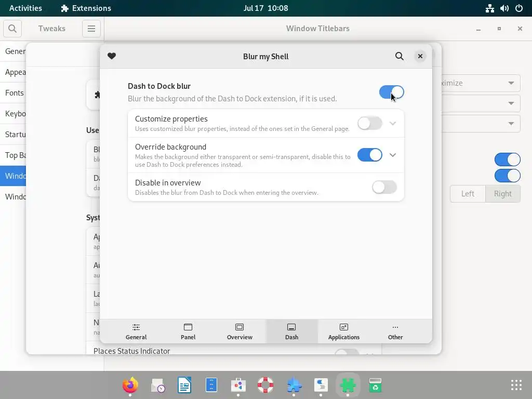This screenshot has height=399, width=532.
Task: Enable the Customize properties switch
Action: pyautogui.click(x=370, y=123)
